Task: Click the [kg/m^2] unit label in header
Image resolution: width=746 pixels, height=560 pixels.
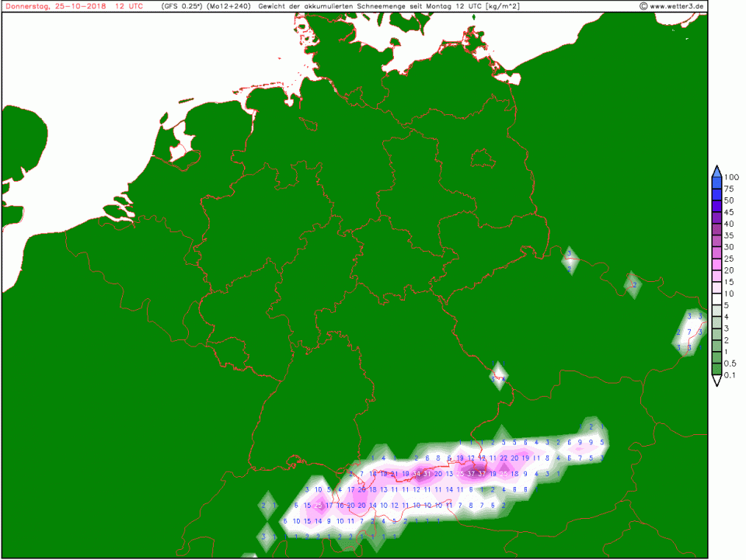Action: click(x=504, y=6)
